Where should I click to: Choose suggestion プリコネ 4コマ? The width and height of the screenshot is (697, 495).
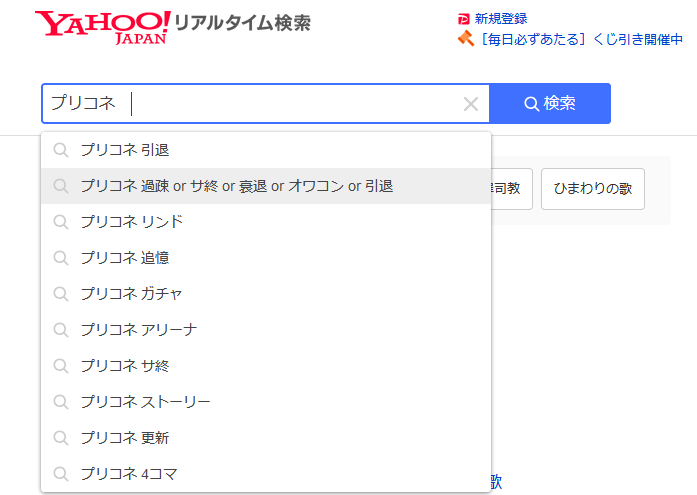coord(266,474)
